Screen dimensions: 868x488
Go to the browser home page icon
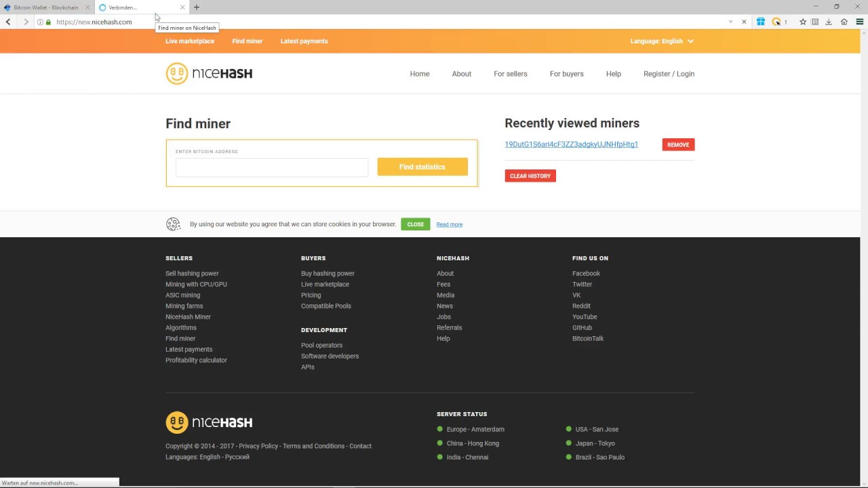click(844, 22)
